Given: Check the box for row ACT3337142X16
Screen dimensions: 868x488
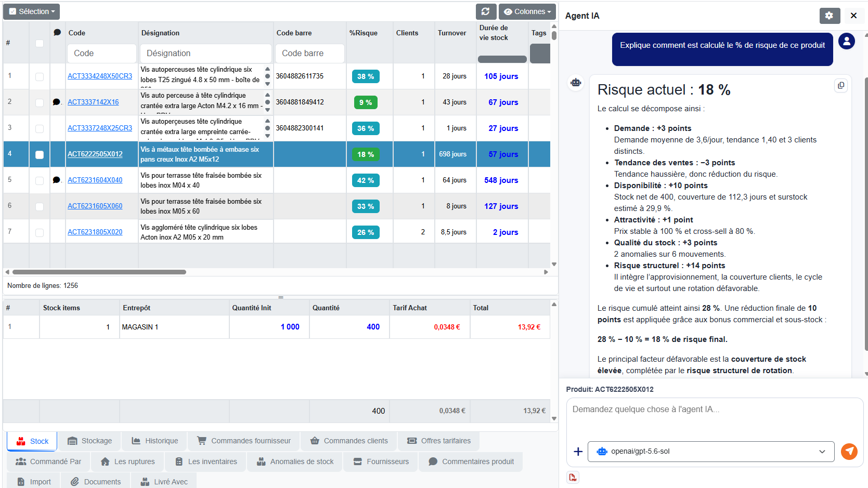Looking at the screenshot, I should tap(40, 102).
